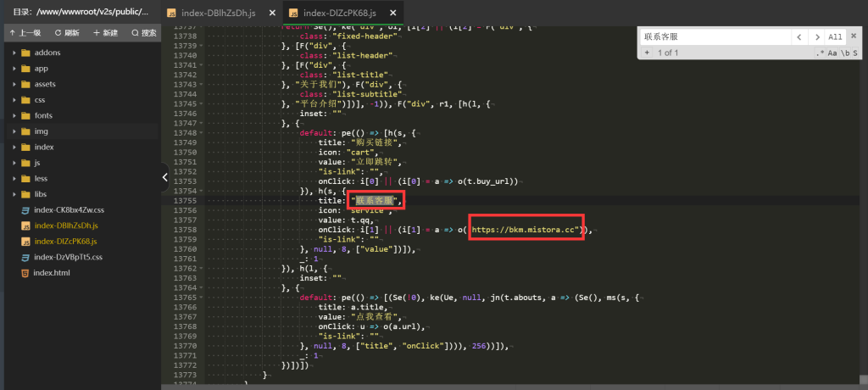This screenshot has width=868, height=390.
Task: Close the index-DBlhZsDh.js tab
Action: click(271, 13)
